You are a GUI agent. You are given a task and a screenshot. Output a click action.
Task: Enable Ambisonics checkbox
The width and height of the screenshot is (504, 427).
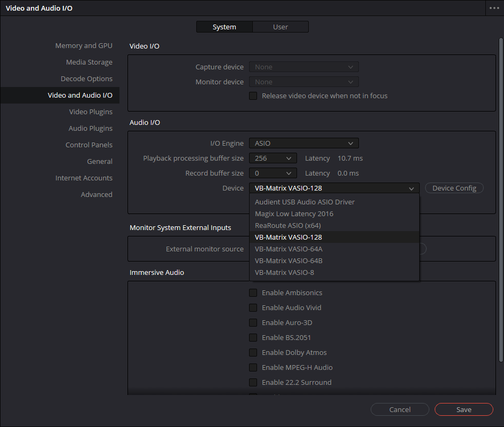coord(253,293)
